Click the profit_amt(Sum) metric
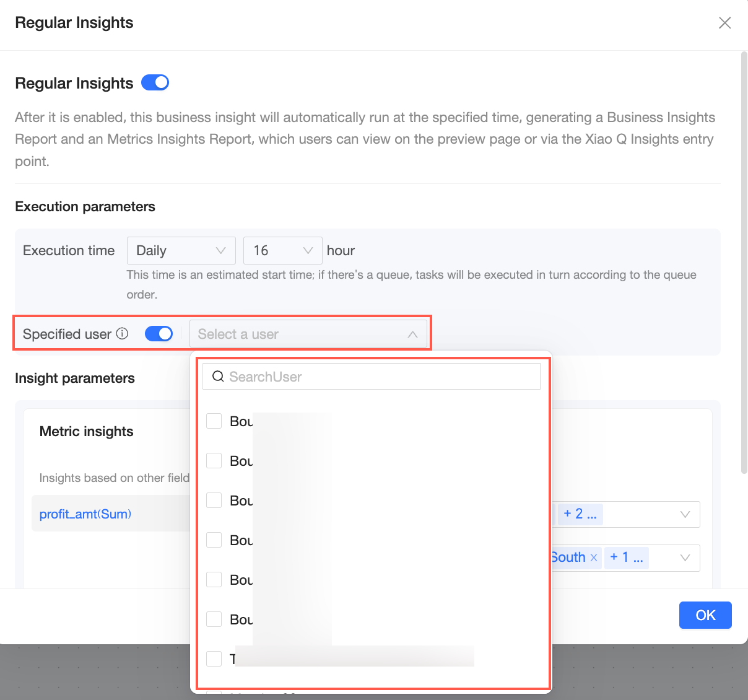748x700 pixels. [85, 514]
